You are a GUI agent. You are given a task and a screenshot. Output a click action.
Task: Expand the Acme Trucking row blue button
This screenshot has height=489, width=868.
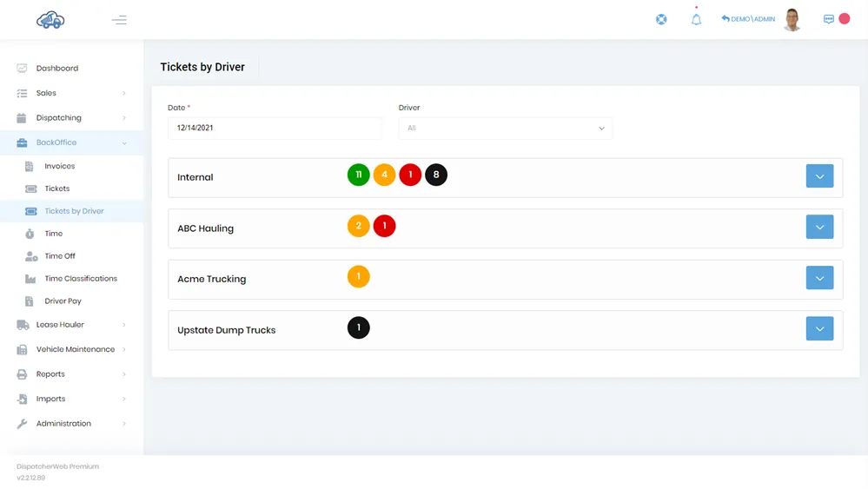[819, 278]
